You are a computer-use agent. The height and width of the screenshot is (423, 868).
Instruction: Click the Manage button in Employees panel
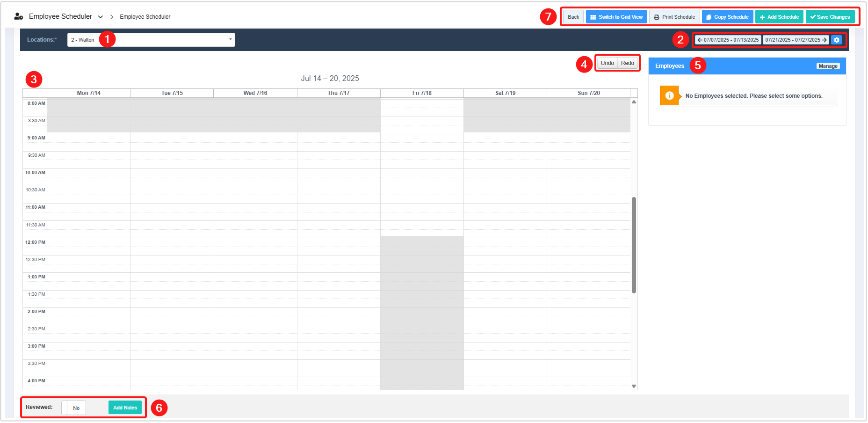[827, 66]
